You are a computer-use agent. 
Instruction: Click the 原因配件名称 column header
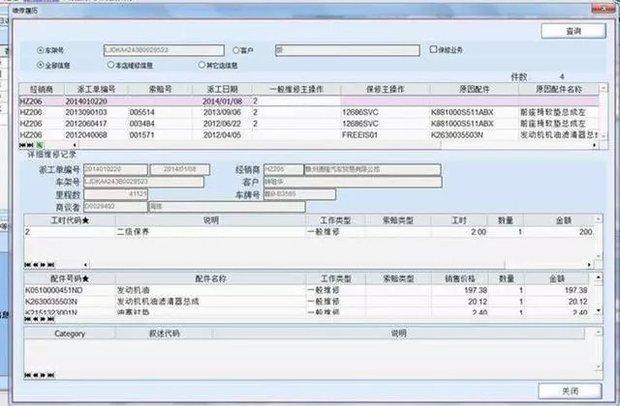559,89
